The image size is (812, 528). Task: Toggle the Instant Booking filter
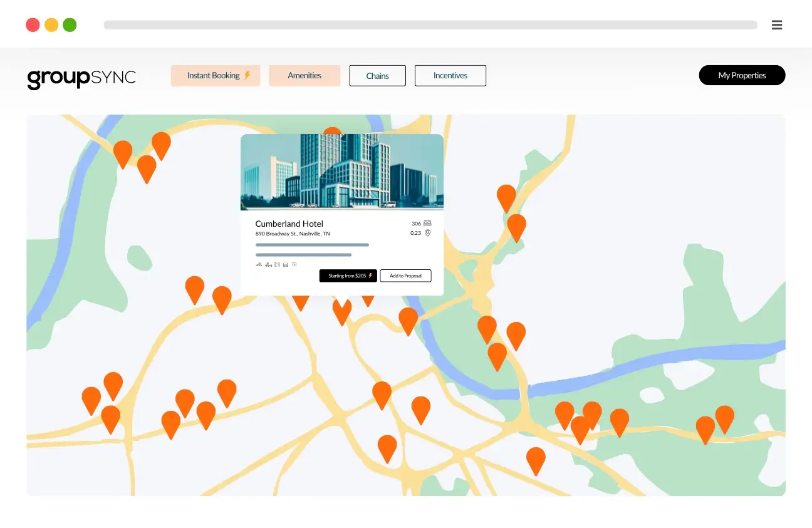tap(216, 76)
